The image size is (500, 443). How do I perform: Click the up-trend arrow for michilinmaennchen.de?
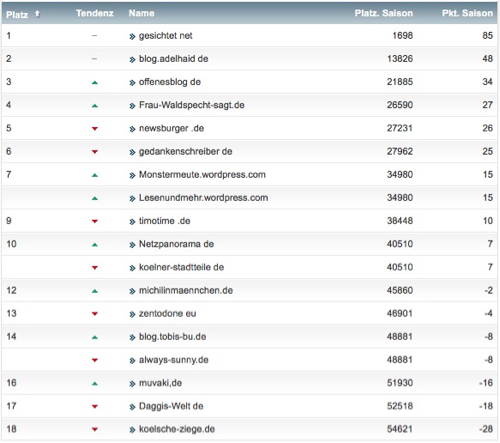[x=95, y=291]
